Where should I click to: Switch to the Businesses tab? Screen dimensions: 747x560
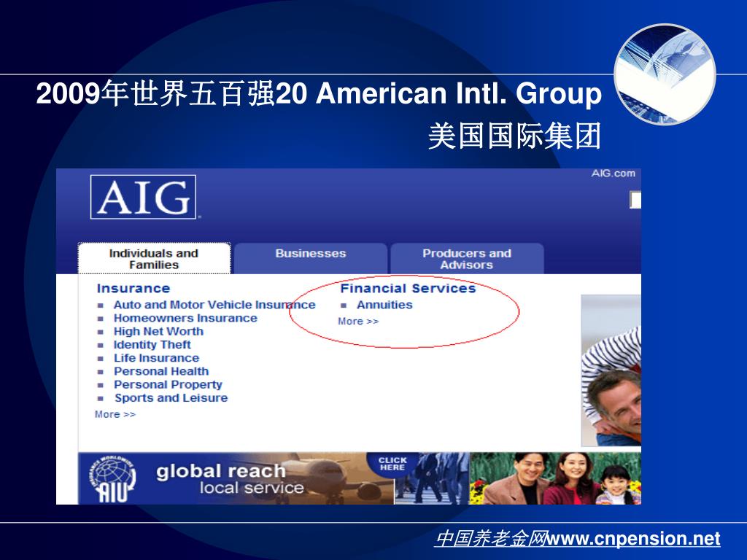click(311, 259)
